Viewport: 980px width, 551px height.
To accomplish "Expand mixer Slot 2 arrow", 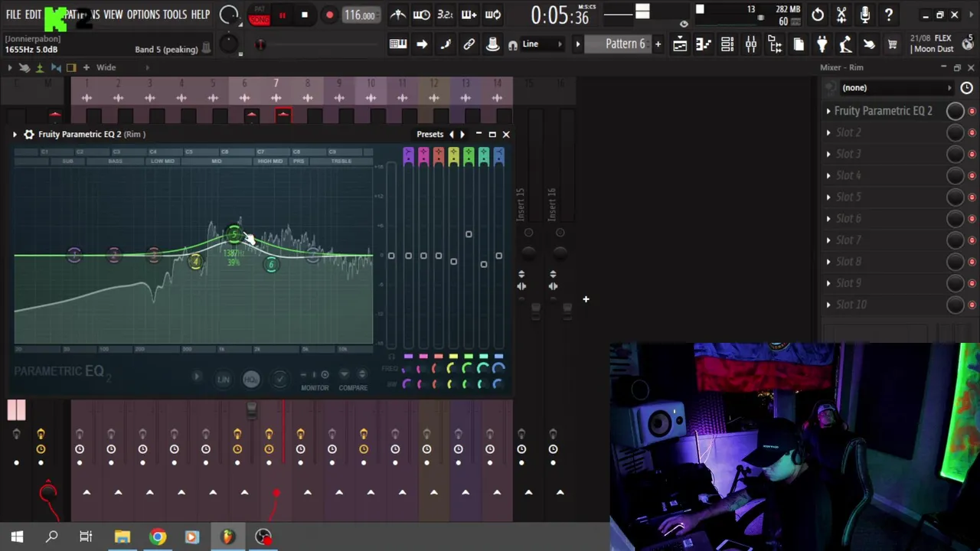I will pyautogui.click(x=828, y=132).
